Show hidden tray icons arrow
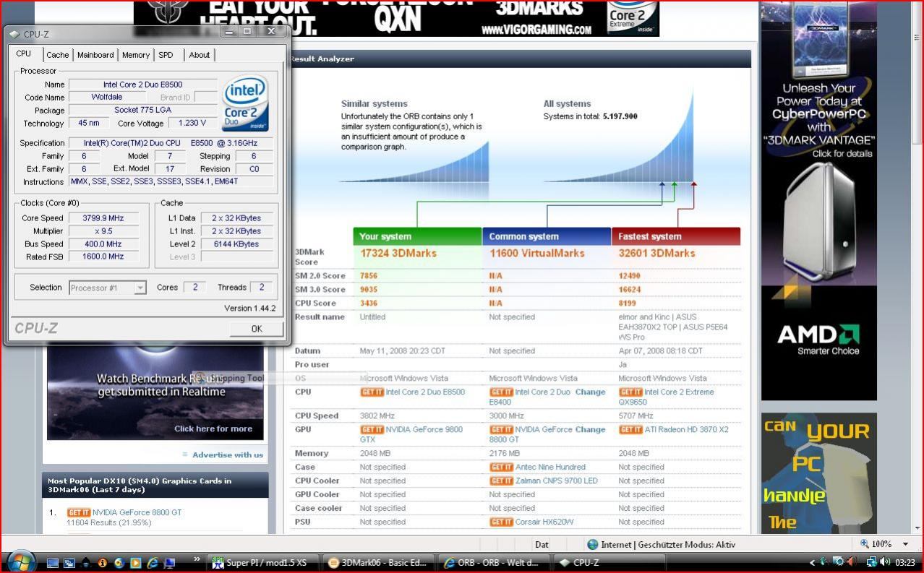924x573 pixels. [812, 563]
